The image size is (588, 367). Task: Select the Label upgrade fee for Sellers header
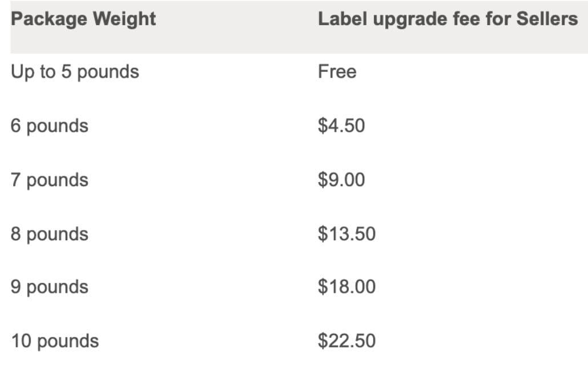pos(448,19)
